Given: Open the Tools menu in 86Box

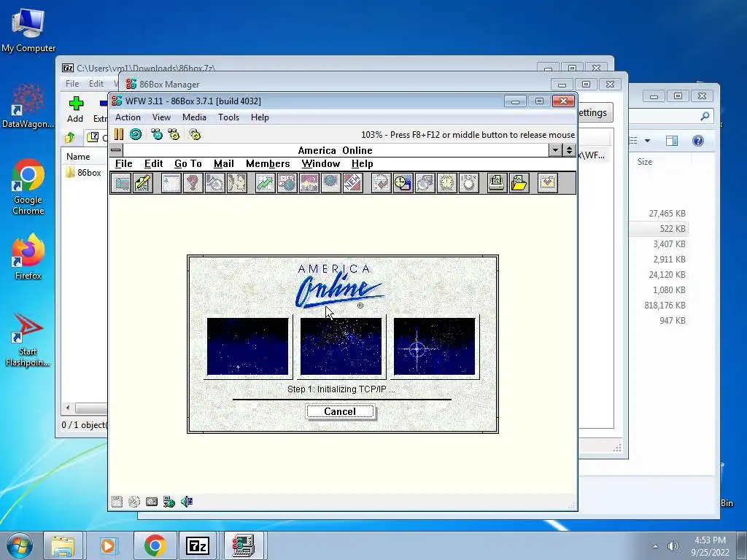Looking at the screenshot, I should click(228, 117).
